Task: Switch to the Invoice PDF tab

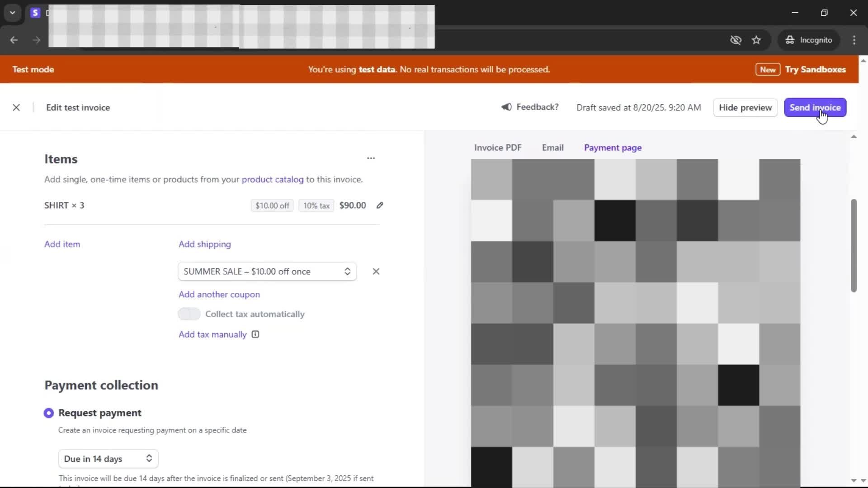Action: (498, 148)
